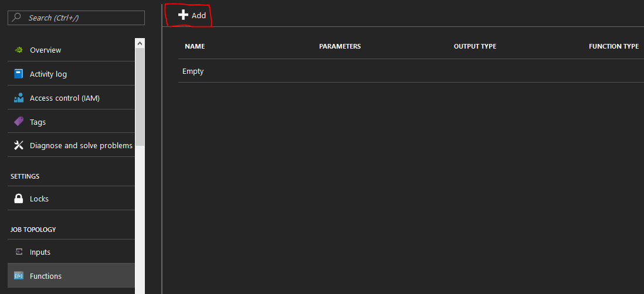Image resolution: width=644 pixels, height=294 pixels.
Task: Click the Access control people icon
Action: [19, 98]
